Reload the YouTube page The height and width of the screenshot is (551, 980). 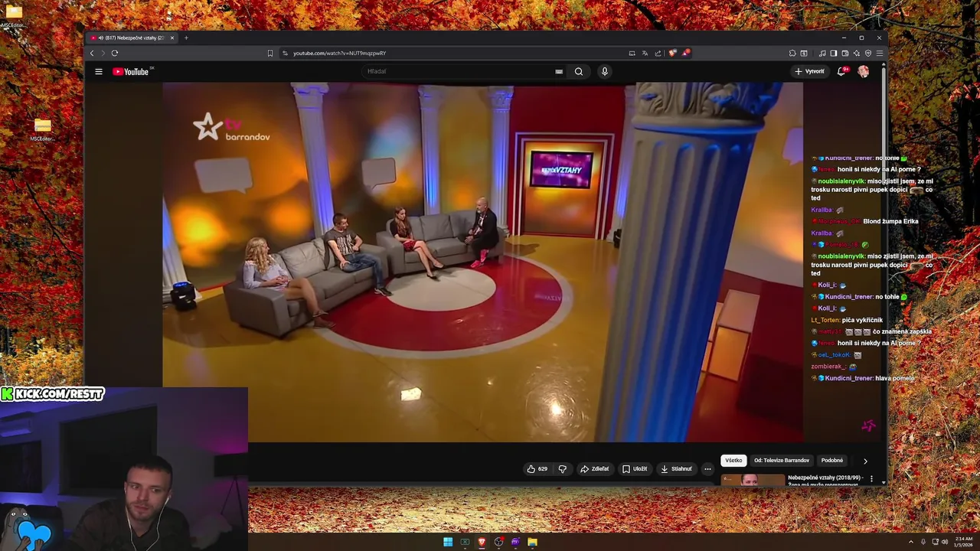coord(115,53)
